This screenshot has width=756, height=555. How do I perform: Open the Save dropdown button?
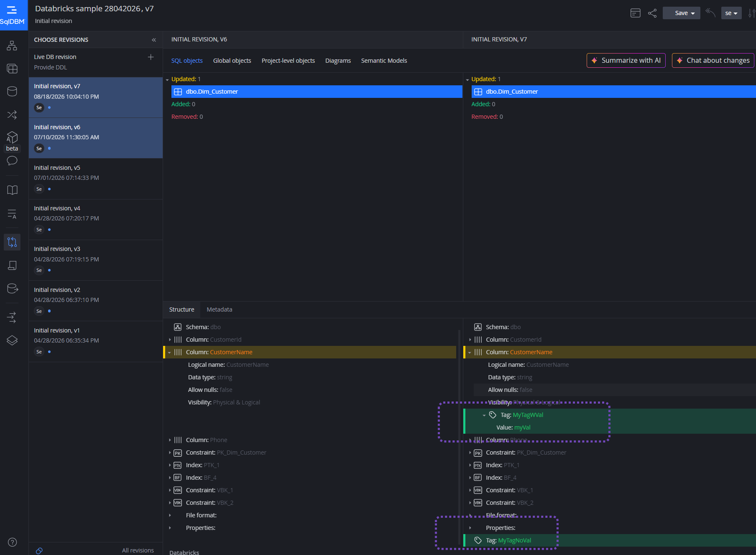tap(682, 13)
